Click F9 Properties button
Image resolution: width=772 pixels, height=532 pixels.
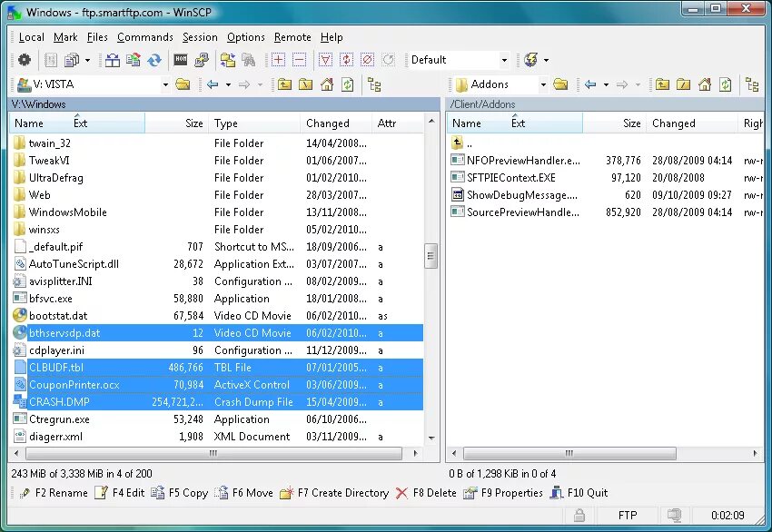pos(502,493)
